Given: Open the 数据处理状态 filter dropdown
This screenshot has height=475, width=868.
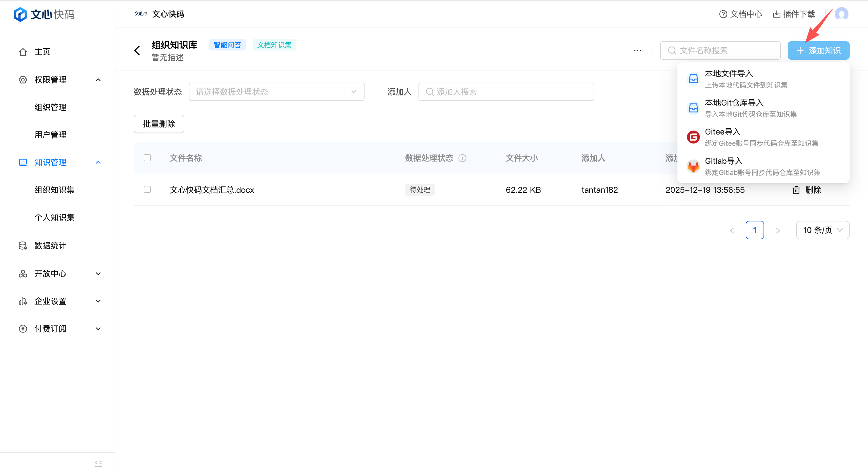Looking at the screenshot, I should [x=276, y=92].
